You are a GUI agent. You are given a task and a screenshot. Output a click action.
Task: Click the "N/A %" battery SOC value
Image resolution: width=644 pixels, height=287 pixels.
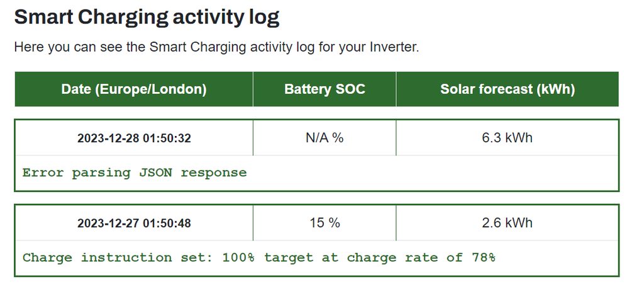tap(325, 138)
